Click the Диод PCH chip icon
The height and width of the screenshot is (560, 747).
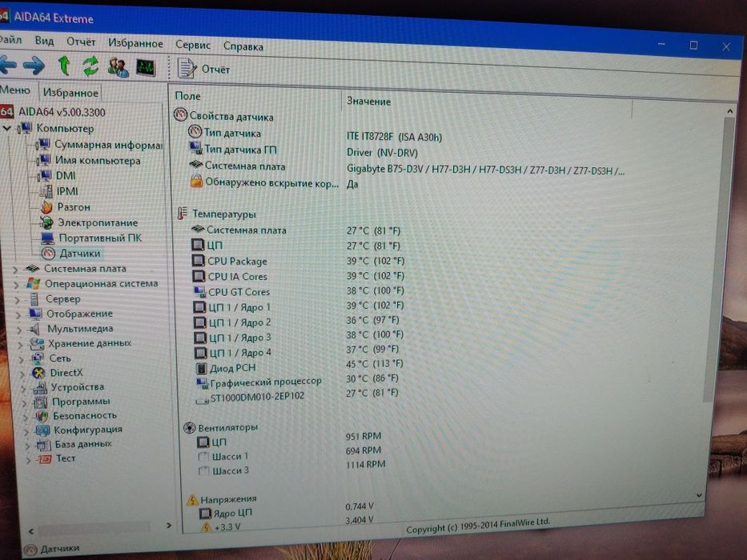(202, 368)
